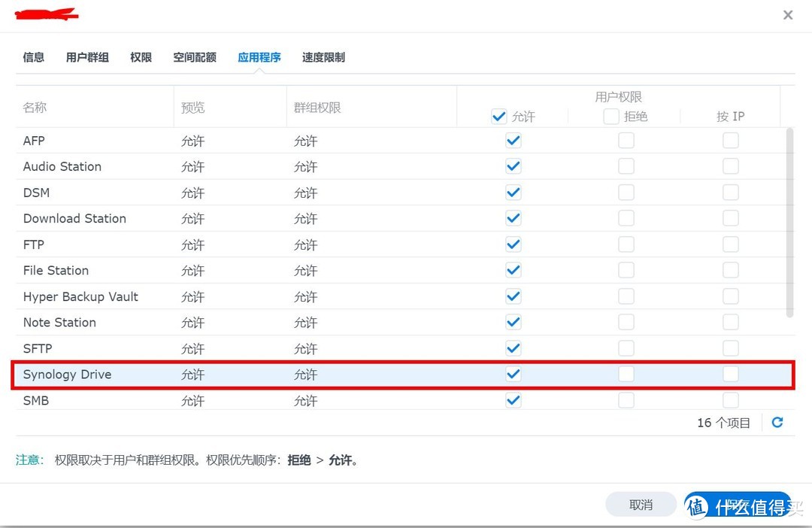This screenshot has height=528, width=812.
Task: Uncheck 允许 for Audio Station
Action: 514,166
